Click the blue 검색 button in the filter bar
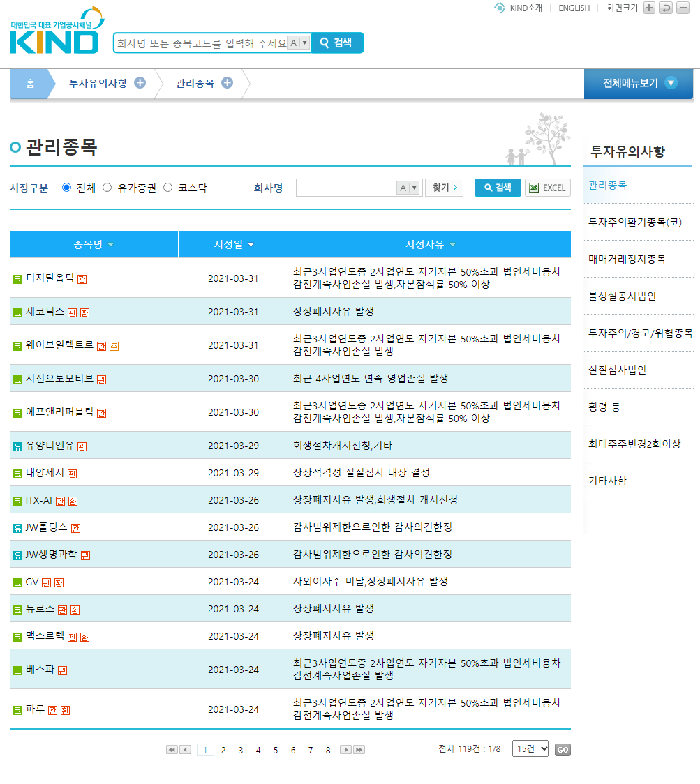Viewport: 700px width, 784px height. [x=498, y=188]
